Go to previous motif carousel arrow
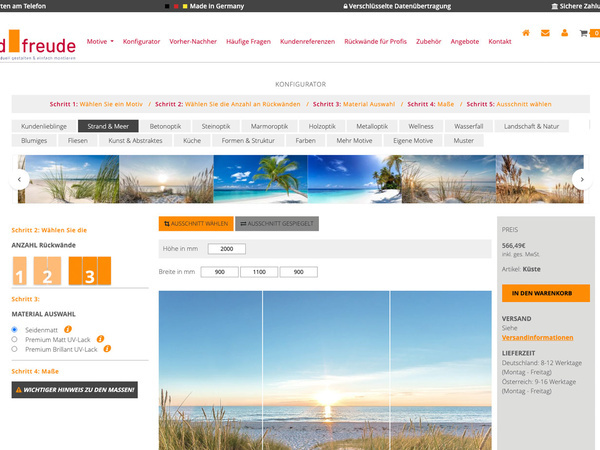 pos(19,179)
